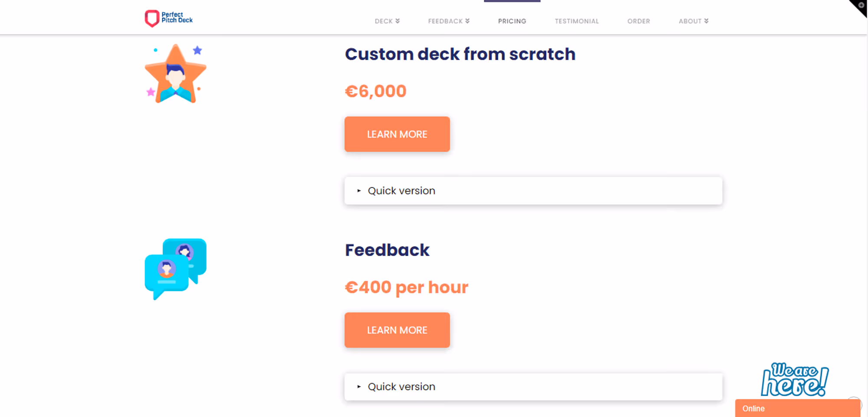Click the orange star person illustration
The height and width of the screenshot is (417, 868).
(175, 74)
